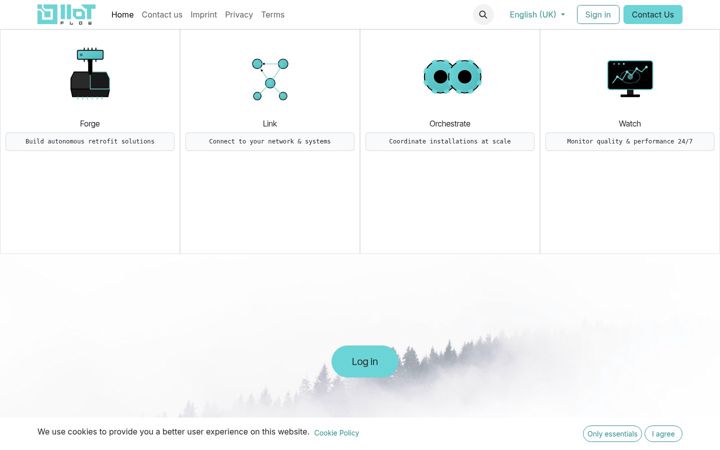Click 'Build autonomous retrofit solutions' text
Viewport: 720px width, 450px height.
(90, 141)
